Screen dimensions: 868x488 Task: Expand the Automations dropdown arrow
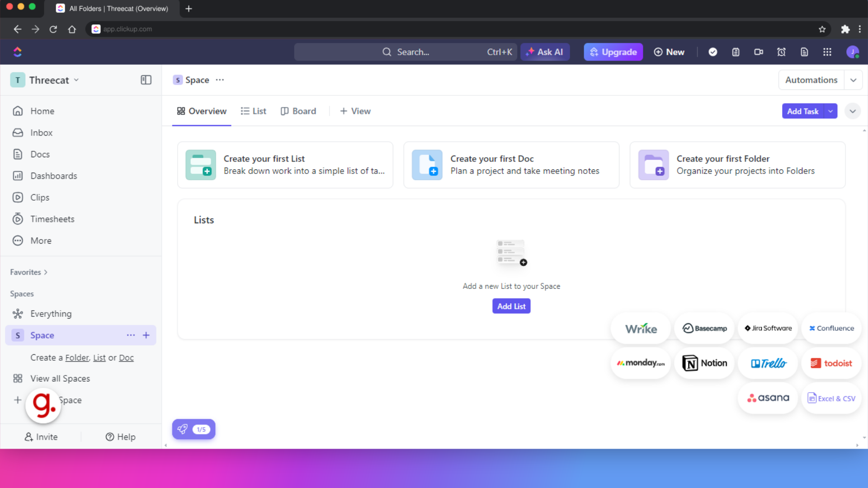click(853, 80)
